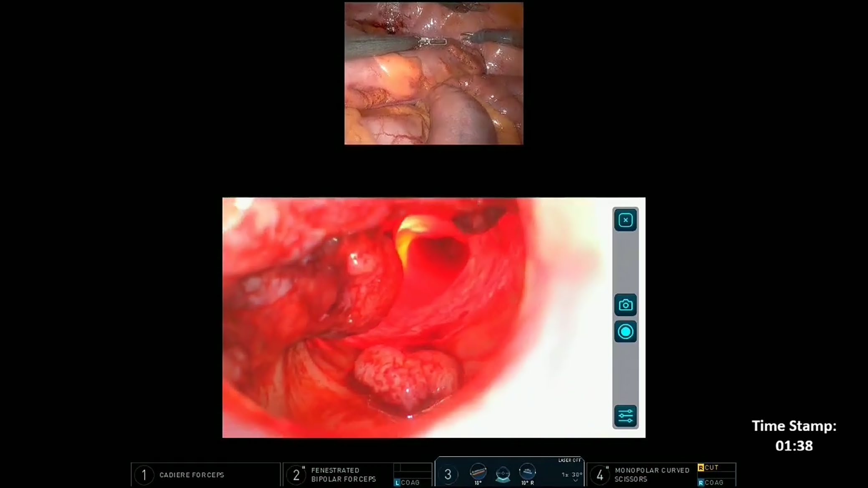Expand the 1x 30° camera options chevron

pyautogui.click(x=575, y=480)
